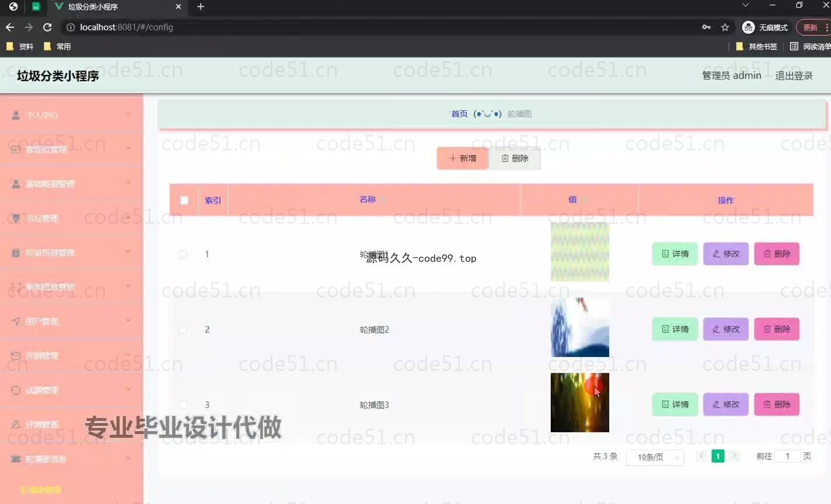Bookmark this page with the star icon
The width and height of the screenshot is (831, 504).
[725, 27]
